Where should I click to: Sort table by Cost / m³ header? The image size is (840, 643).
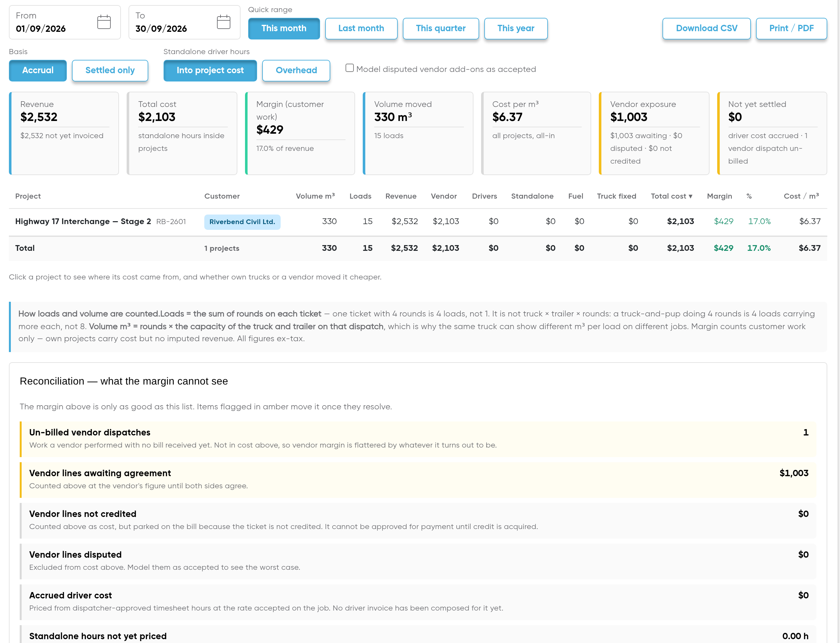coord(801,196)
